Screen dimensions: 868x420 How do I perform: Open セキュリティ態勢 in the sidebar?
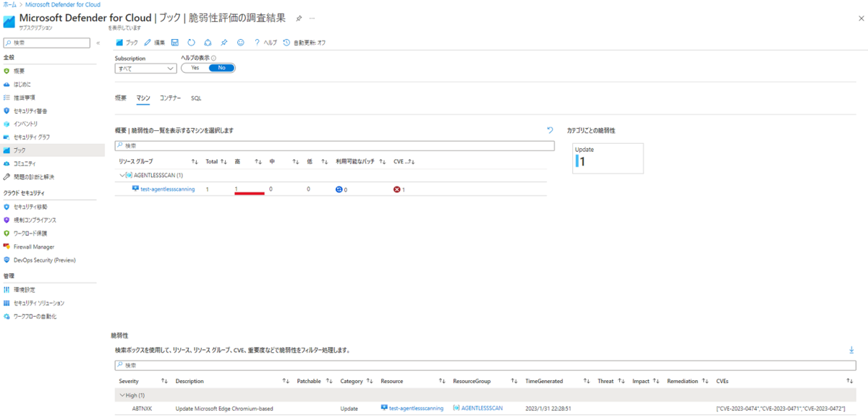pos(30,207)
